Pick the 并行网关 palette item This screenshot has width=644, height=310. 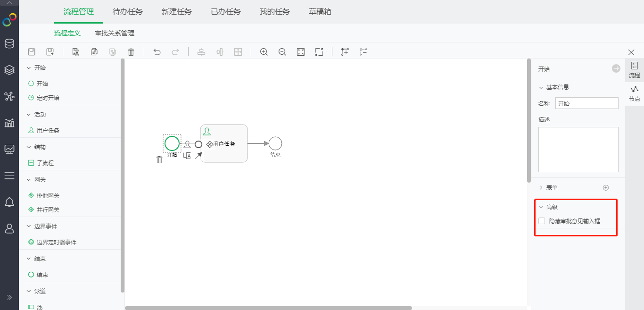44,210
